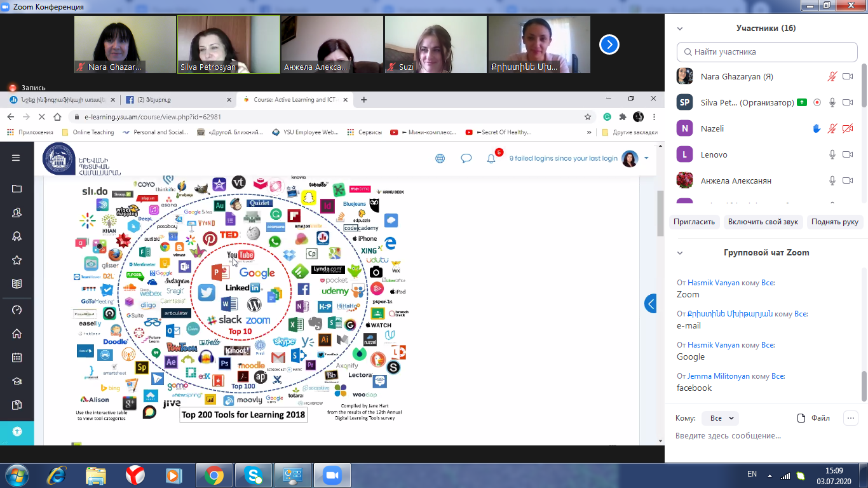868x488 pixels.
Task: Open the Chrome extensions puzzle icon
Action: pyautogui.click(x=623, y=117)
